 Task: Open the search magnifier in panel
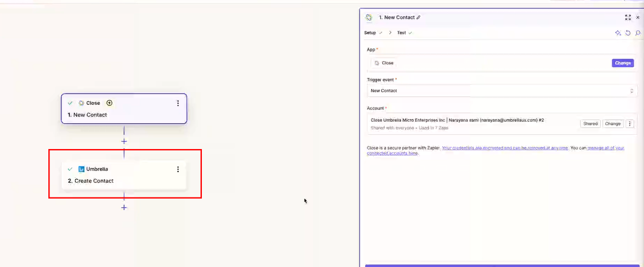638,33
